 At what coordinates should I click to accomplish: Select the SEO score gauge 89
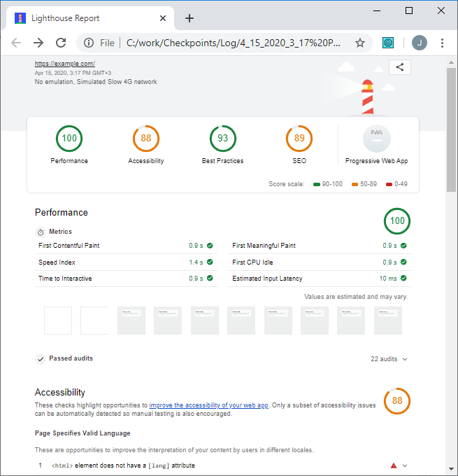click(299, 139)
